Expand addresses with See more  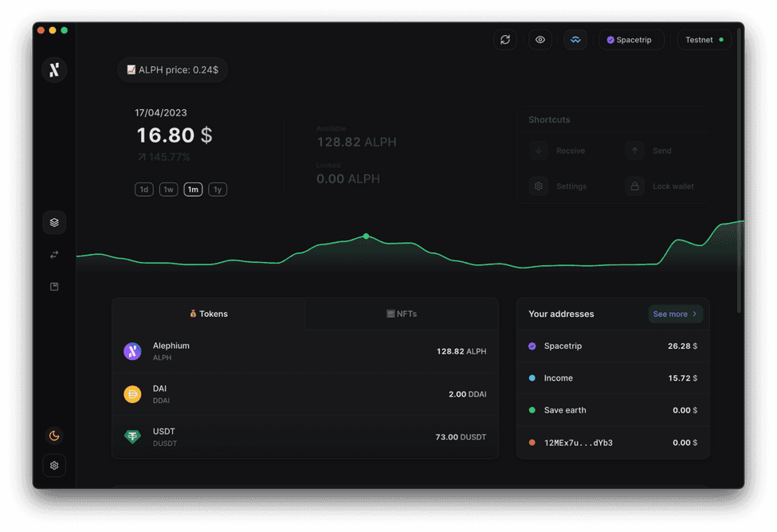tap(675, 314)
